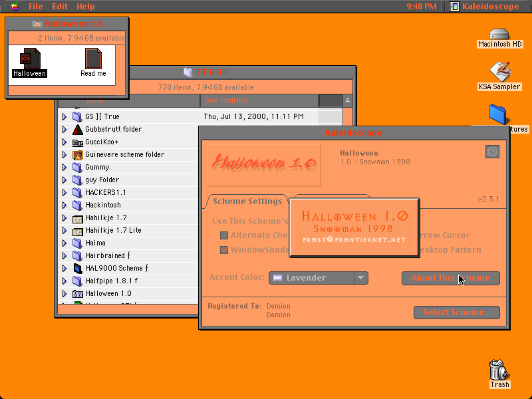Click the Hahilkje 1.7 Lite folder icon
This screenshot has height=399, width=532.
tap(78, 231)
